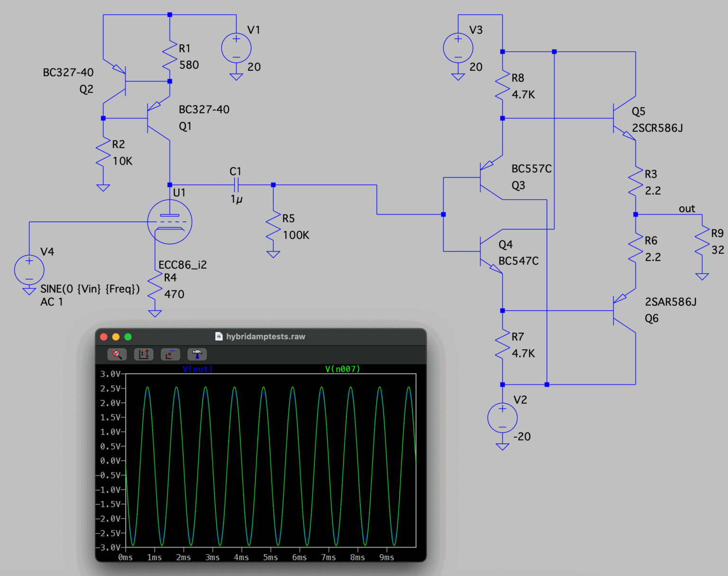Open the pick visible traces icon
Image resolution: width=728 pixels, height=576 pixels.
click(x=170, y=354)
